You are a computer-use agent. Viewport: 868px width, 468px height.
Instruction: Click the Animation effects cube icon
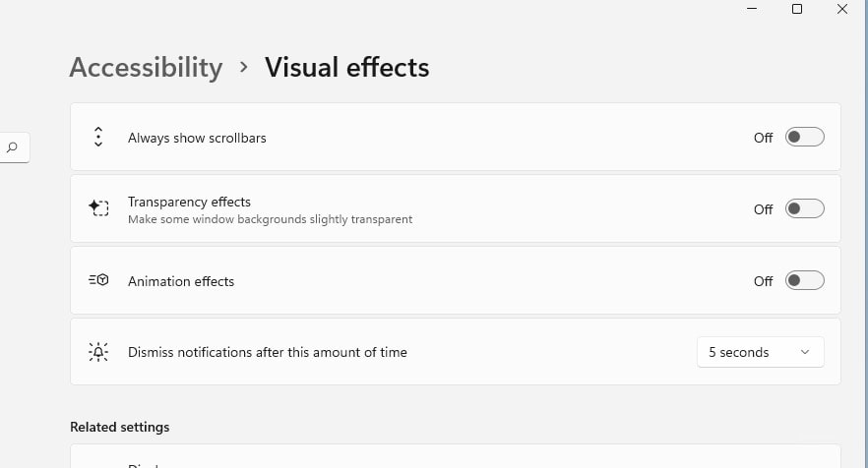point(98,281)
